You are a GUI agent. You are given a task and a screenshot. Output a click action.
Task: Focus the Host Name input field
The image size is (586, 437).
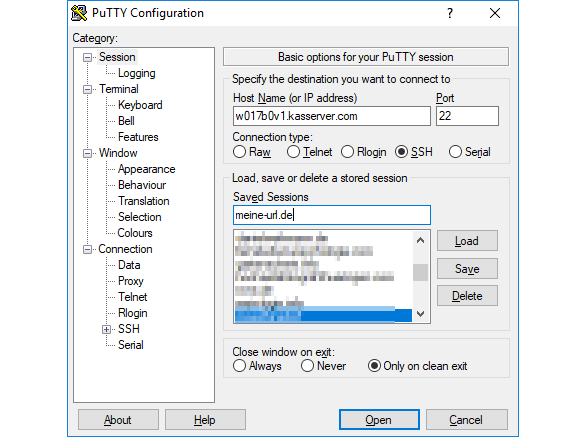click(331, 116)
